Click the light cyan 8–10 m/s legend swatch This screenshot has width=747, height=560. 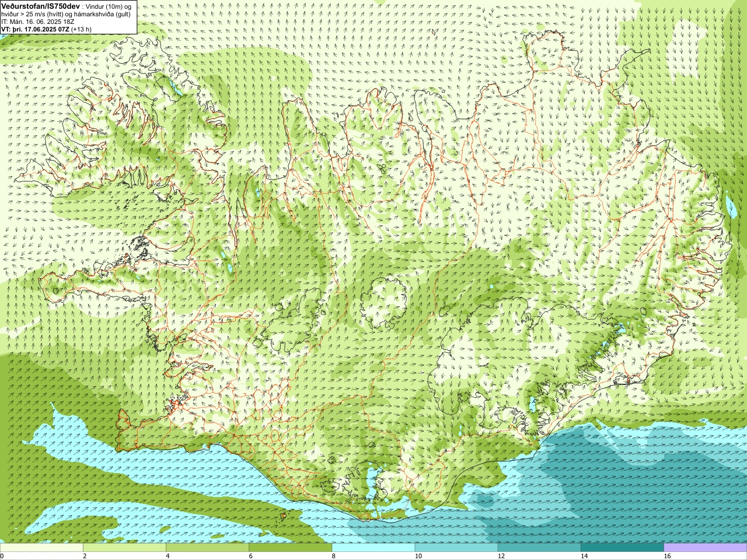pos(373,548)
